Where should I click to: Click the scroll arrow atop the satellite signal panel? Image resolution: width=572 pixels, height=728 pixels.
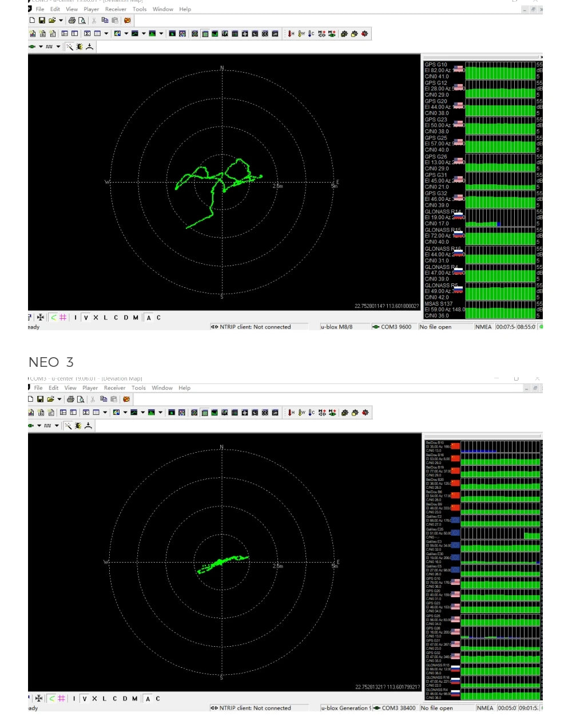[x=541, y=57]
